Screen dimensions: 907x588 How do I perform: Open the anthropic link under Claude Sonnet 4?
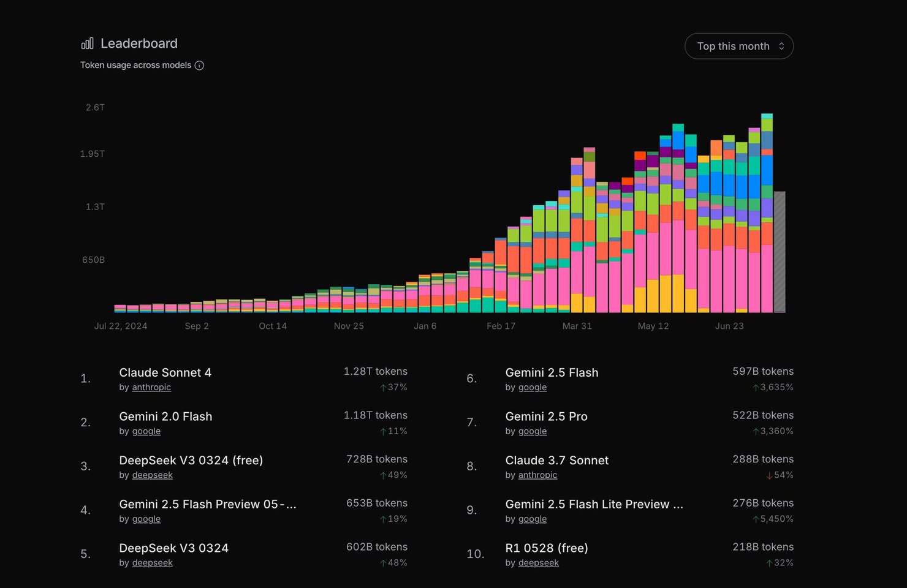[x=151, y=388]
